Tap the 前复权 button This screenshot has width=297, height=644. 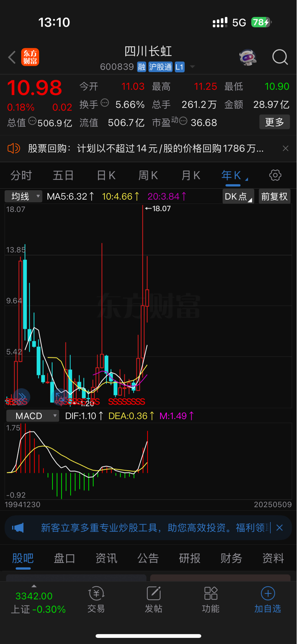pos(274,196)
